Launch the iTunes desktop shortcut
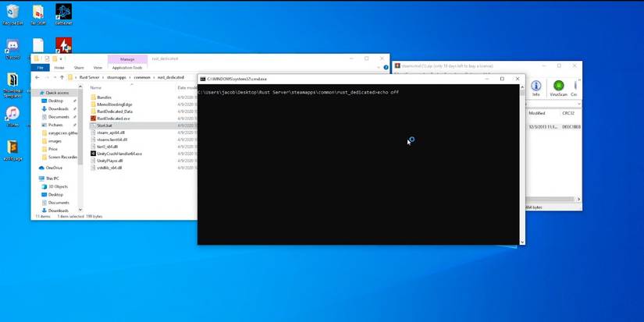This screenshot has width=644, height=322. [x=12, y=114]
